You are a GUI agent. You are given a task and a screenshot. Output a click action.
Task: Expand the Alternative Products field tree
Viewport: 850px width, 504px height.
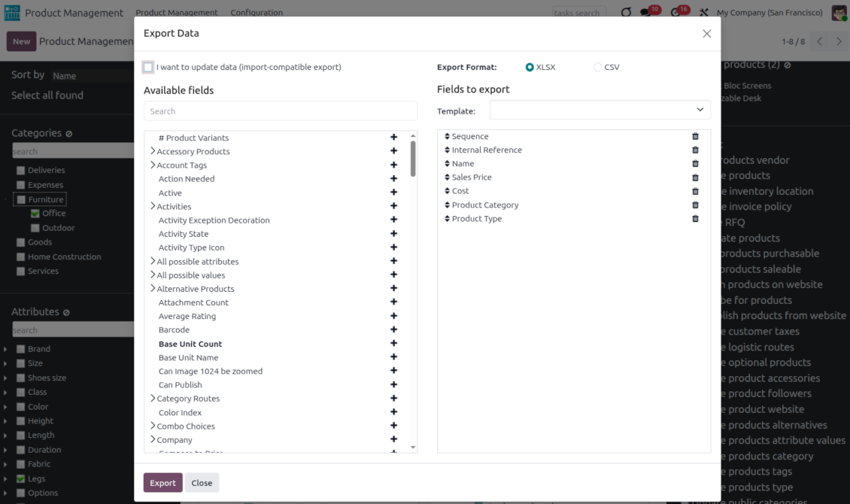click(x=153, y=289)
